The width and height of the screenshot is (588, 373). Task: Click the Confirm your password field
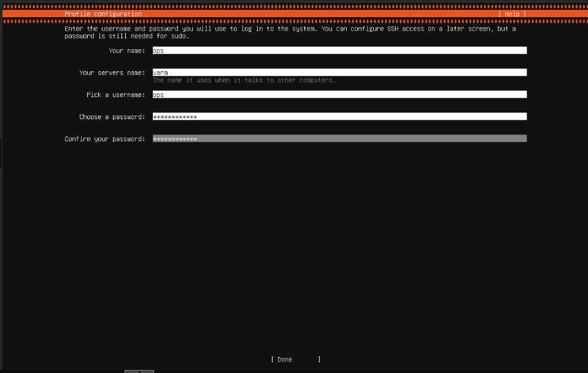point(338,138)
